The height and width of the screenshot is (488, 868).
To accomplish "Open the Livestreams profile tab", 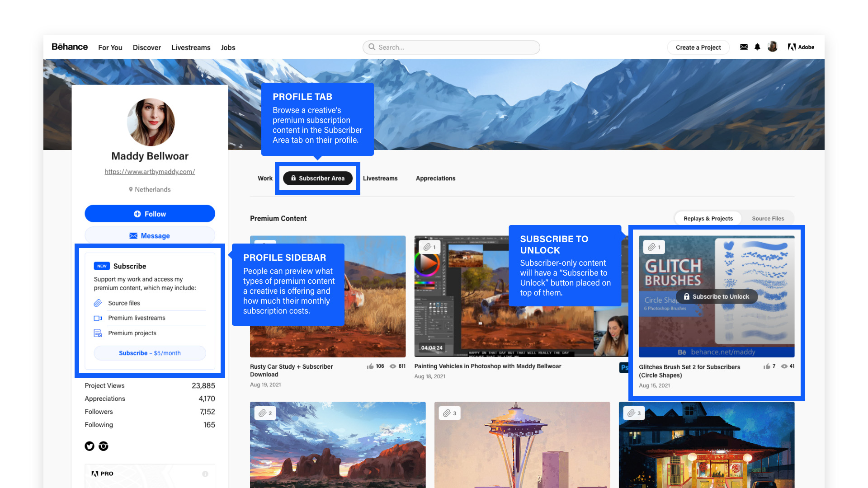I will tap(380, 178).
